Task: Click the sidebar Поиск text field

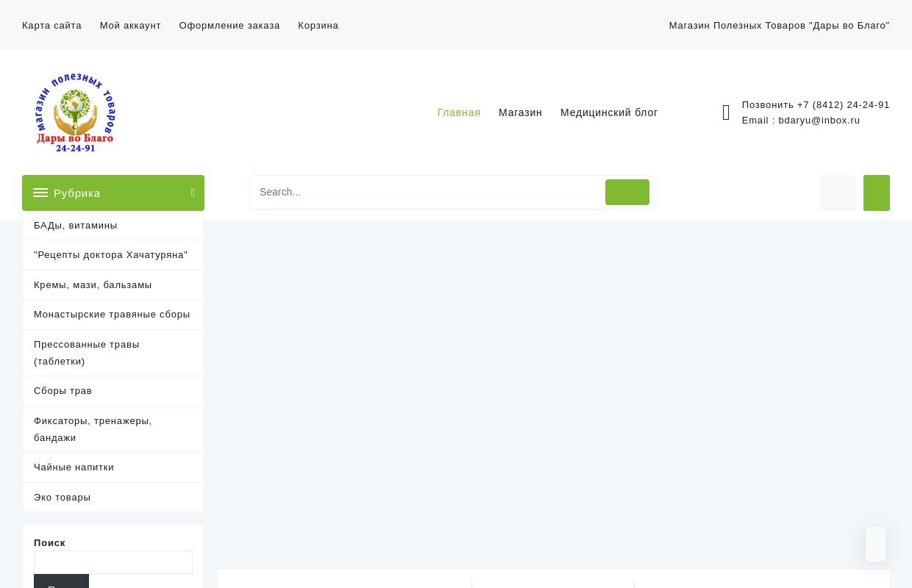Action: [113, 562]
